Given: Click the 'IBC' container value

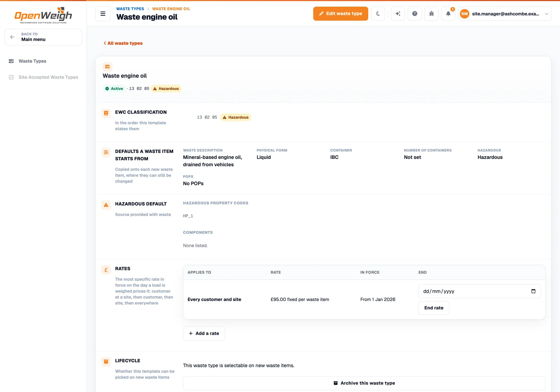Looking at the screenshot, I should (x=335, y=157).
